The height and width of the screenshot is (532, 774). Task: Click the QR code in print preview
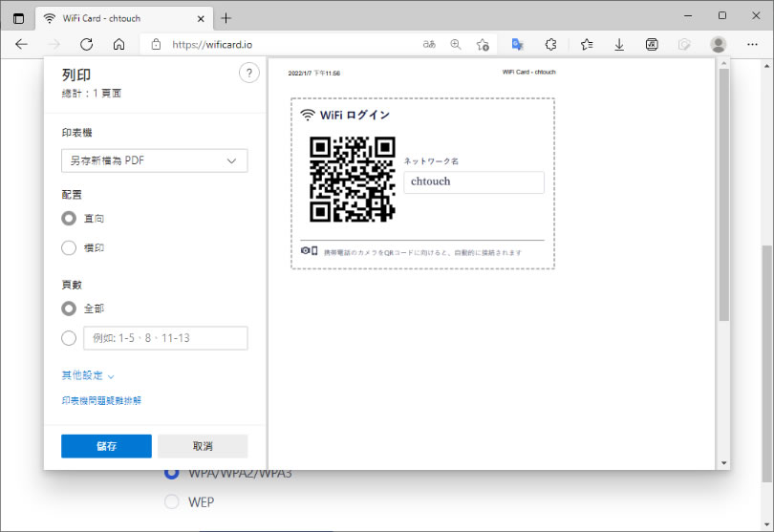coord(353,180)
